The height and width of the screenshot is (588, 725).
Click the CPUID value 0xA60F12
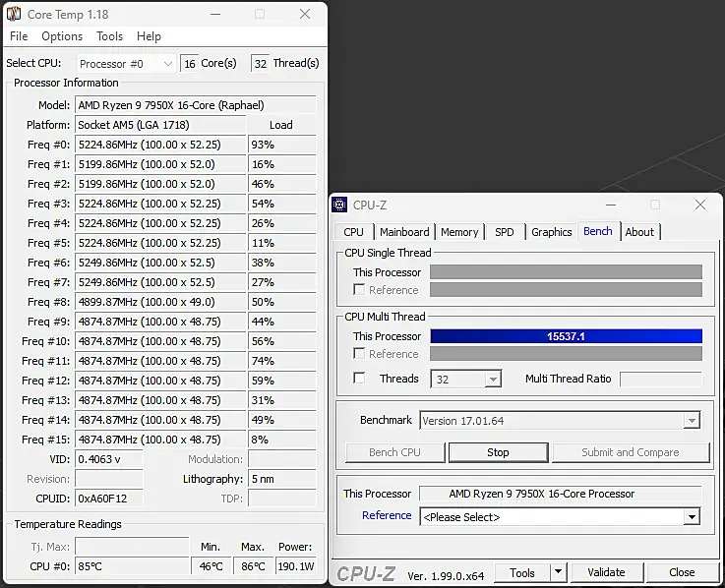108,499
